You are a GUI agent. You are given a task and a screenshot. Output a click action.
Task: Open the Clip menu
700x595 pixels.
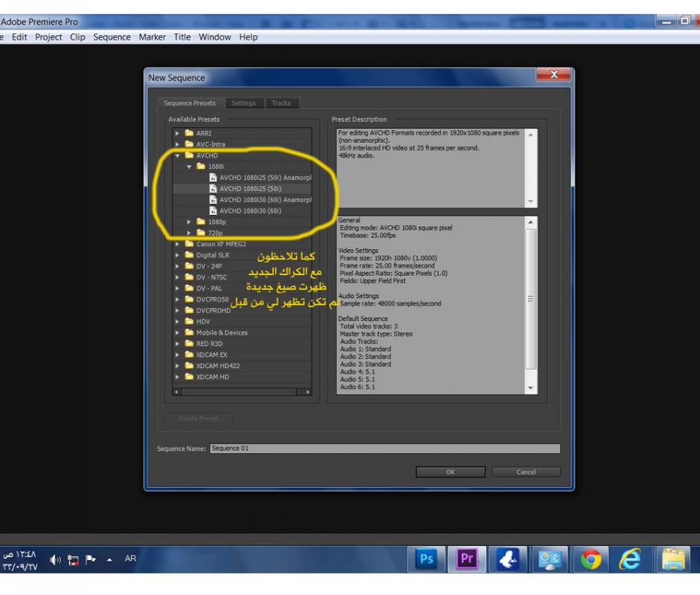pyautogui.click(x=77, y=37)
